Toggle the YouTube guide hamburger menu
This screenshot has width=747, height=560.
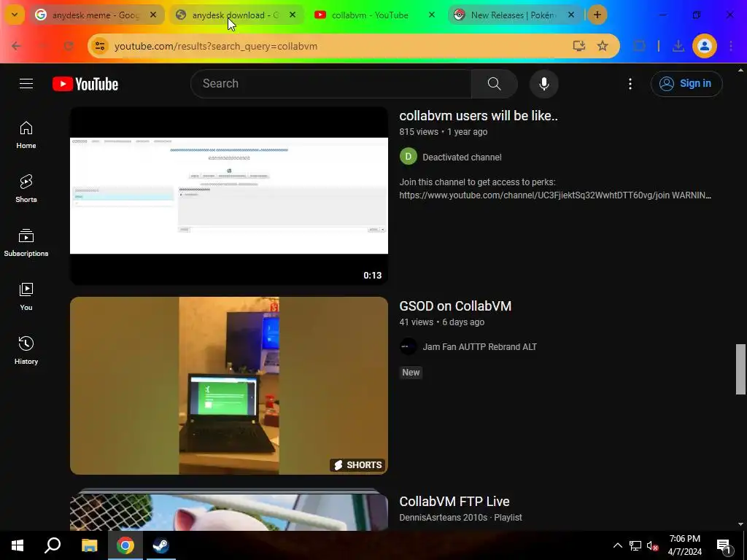click(26, 84)
